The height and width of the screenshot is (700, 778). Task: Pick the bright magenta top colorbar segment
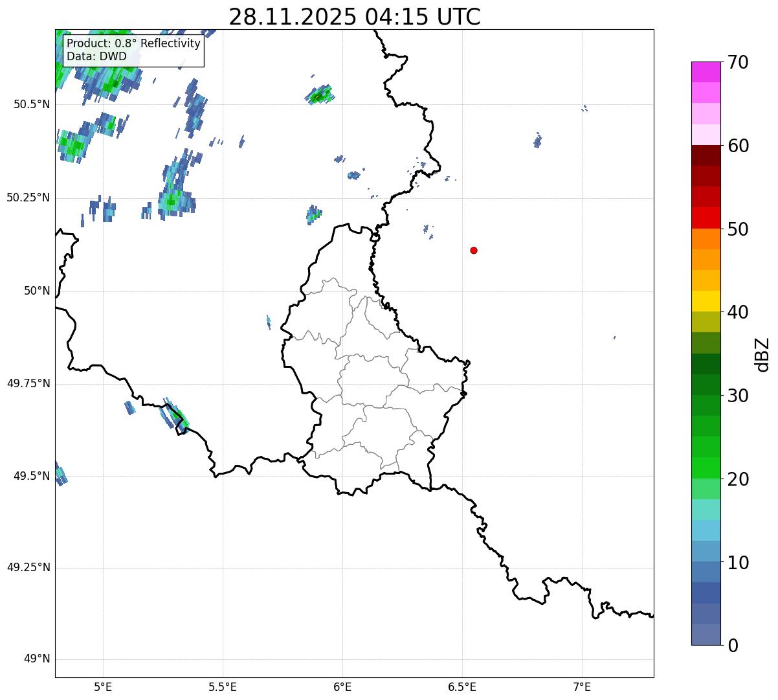[x=710, y=72]
